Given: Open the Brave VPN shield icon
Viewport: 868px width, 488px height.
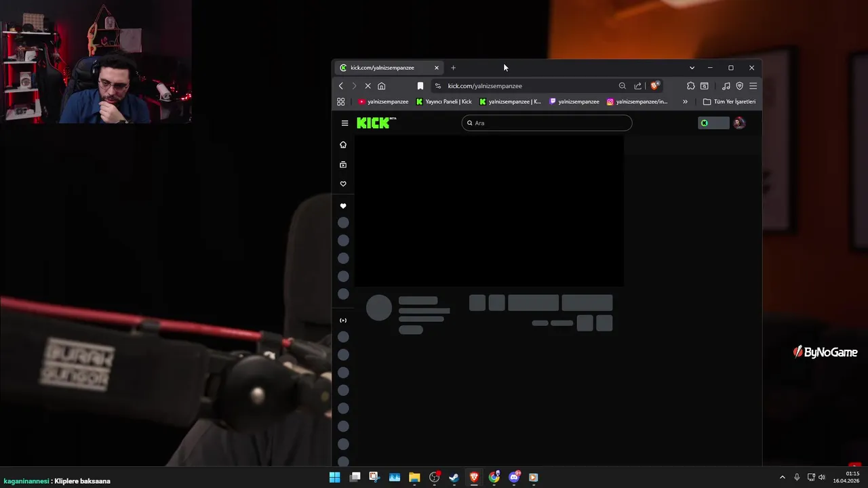Looking at the screenshot, I should tap(740, 86).
